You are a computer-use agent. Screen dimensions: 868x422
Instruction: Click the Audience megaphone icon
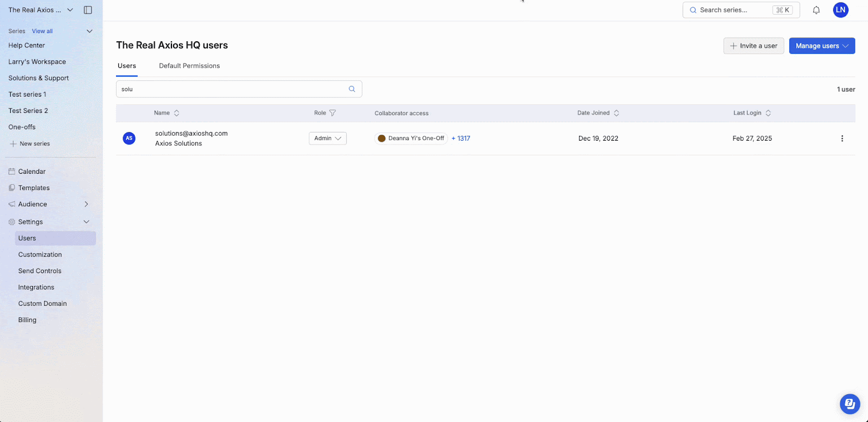click(x=12, y=204)
